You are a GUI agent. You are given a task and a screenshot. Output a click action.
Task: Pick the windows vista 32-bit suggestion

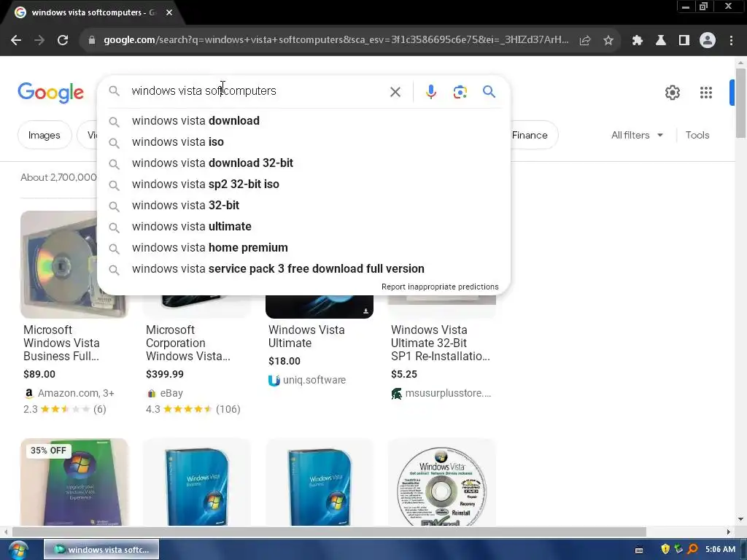(303, 206)
